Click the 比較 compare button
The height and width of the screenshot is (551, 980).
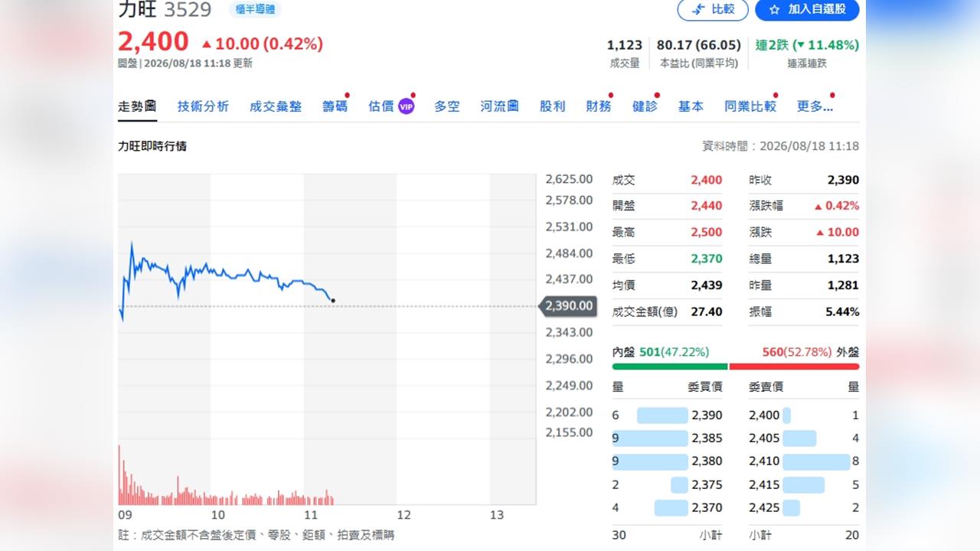point(713,9)
